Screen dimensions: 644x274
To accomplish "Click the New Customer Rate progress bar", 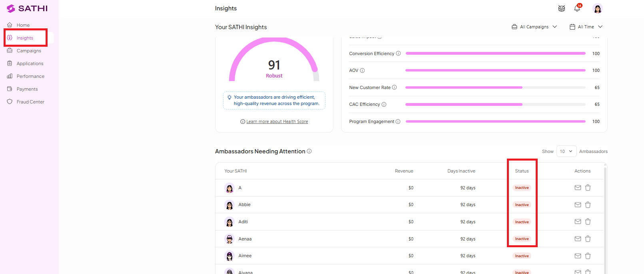I will [496, 87].
